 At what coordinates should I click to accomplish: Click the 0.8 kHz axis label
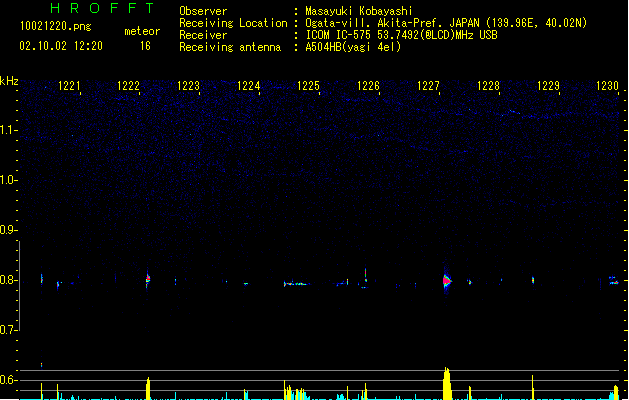(8, 280)
